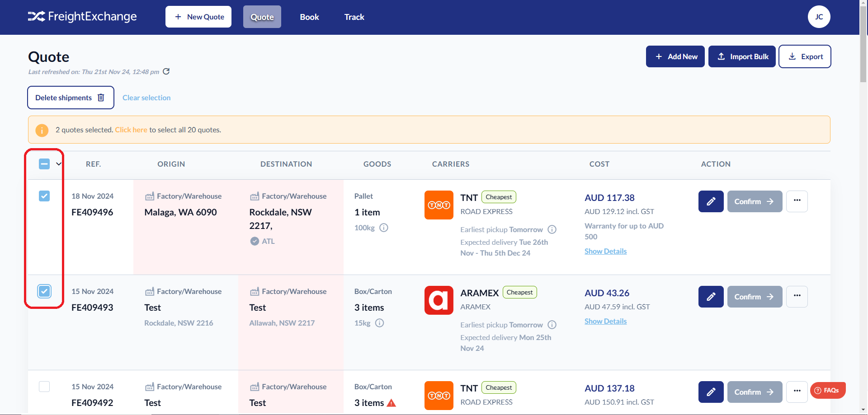Click Cheapest badge on FE409496 TNT quote
The height and width of the screenshot is (415, 868).
(499, 197)
